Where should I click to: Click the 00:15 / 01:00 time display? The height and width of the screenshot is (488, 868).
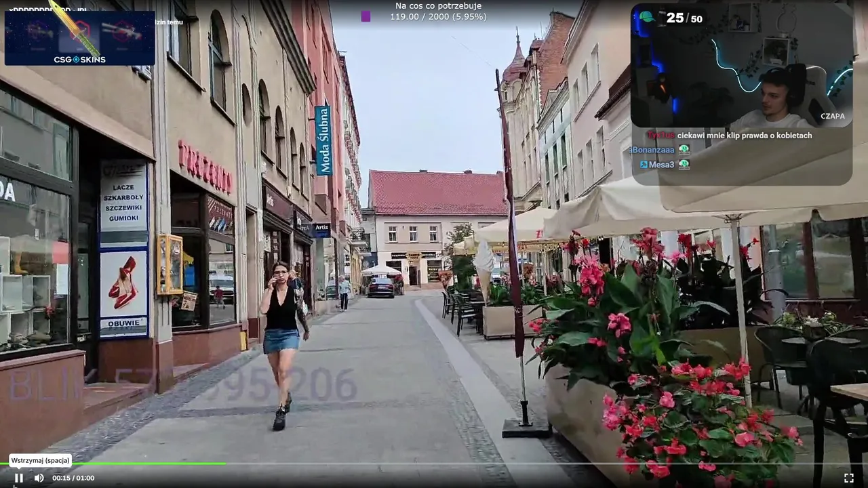point(73,478)
